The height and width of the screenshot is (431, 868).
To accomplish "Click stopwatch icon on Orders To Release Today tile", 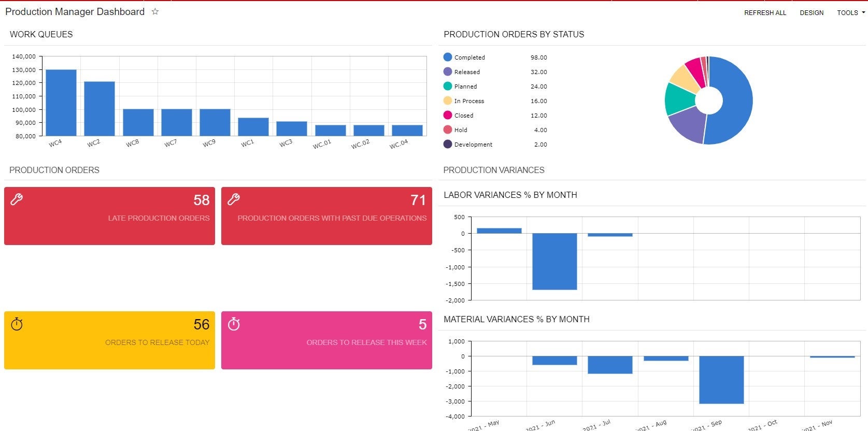I will 17,324.
